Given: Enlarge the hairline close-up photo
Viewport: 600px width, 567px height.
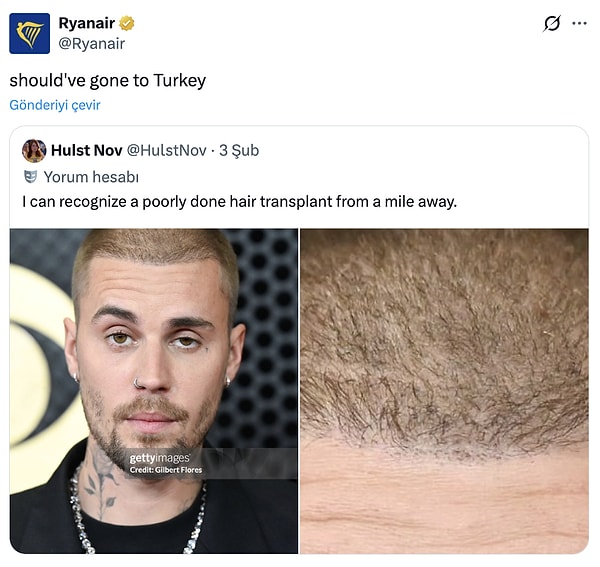Looking at the screenshot, I should click(x=444, y=391).
